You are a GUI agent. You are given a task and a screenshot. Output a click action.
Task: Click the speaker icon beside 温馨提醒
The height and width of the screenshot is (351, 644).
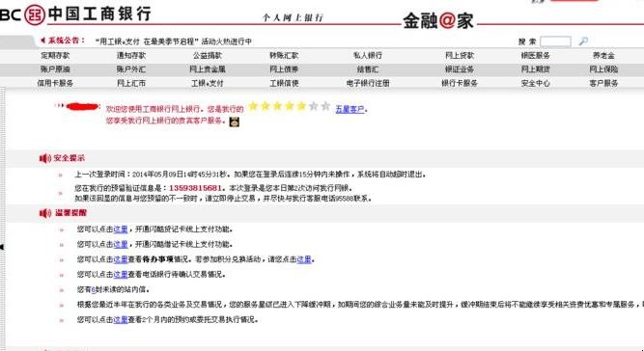(x=44, y=213)
